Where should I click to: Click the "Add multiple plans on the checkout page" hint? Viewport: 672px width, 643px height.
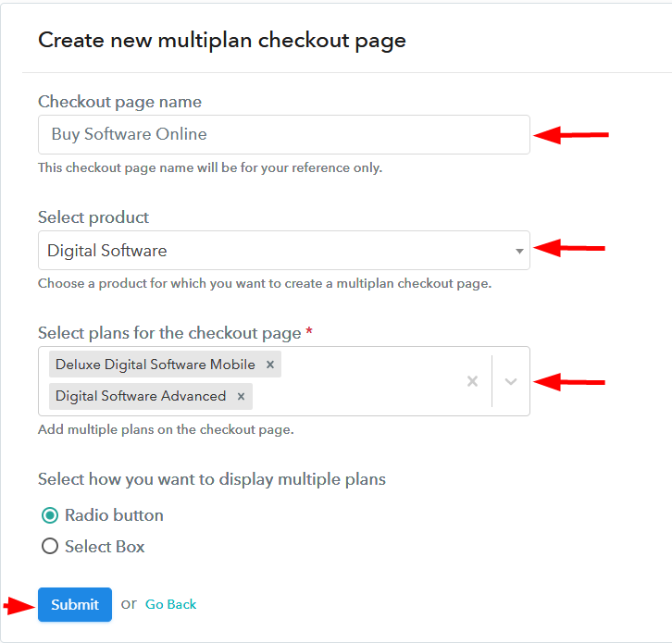(164, 430)
